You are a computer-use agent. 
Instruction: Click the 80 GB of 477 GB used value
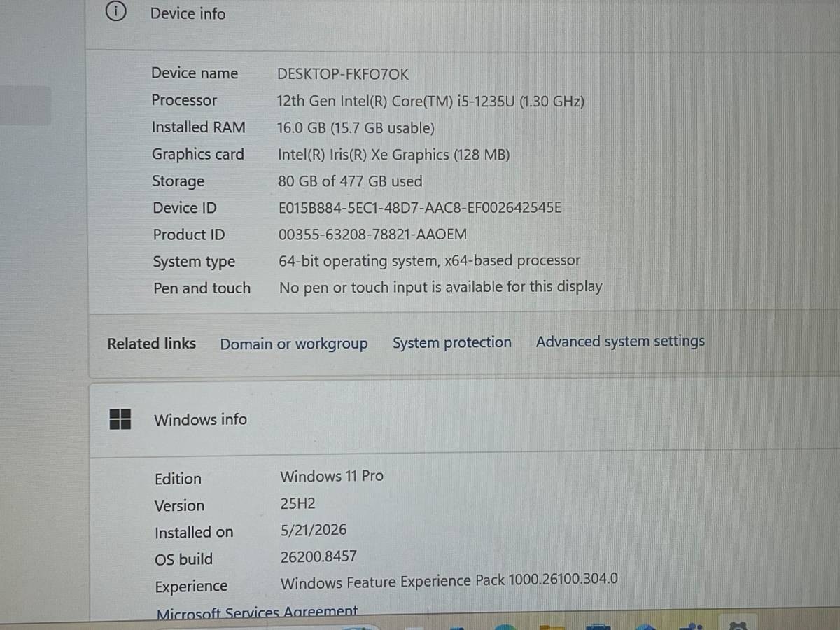click(x=350, y=181)
